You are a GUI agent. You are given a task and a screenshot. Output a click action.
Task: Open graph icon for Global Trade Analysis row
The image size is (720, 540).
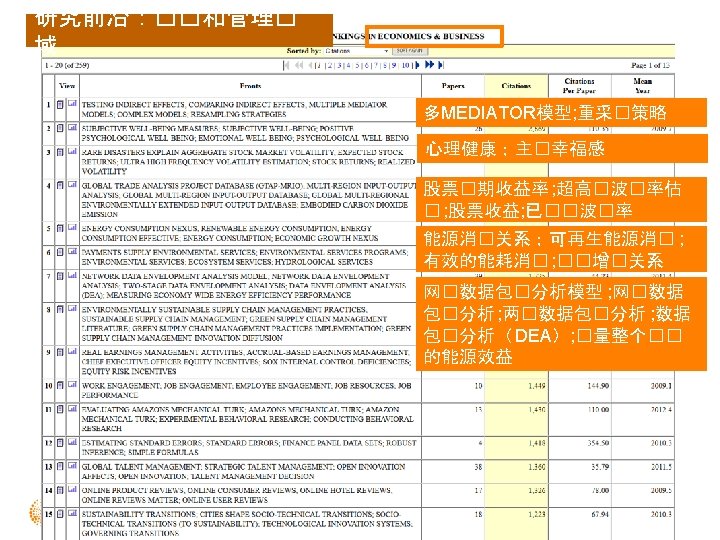coord(72,185)
